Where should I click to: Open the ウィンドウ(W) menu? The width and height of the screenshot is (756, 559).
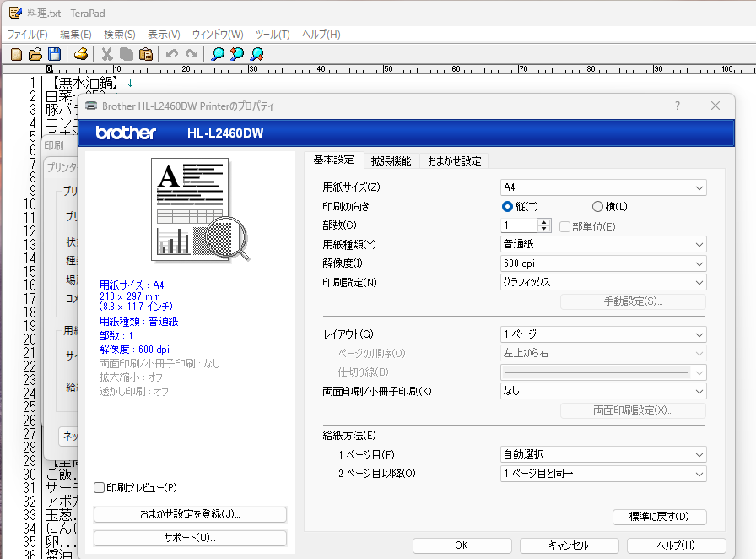click(218, 35)
